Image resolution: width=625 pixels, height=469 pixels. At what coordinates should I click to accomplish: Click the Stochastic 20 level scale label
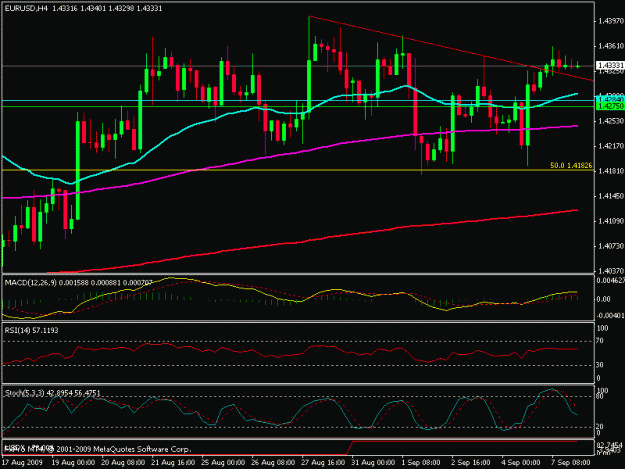click(601, 427)
